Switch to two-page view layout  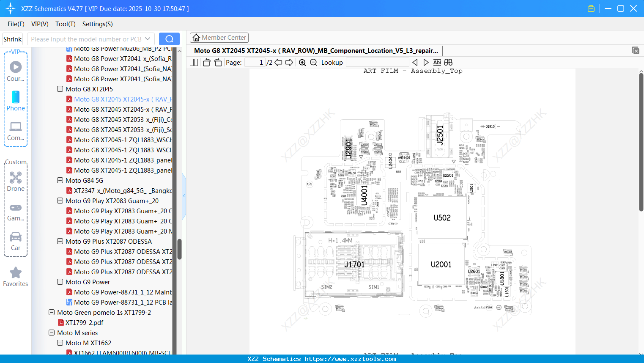[194, 63]
